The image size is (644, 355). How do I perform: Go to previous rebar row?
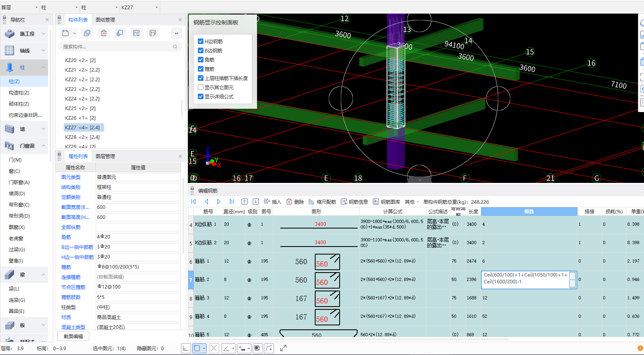click(207, 202)
